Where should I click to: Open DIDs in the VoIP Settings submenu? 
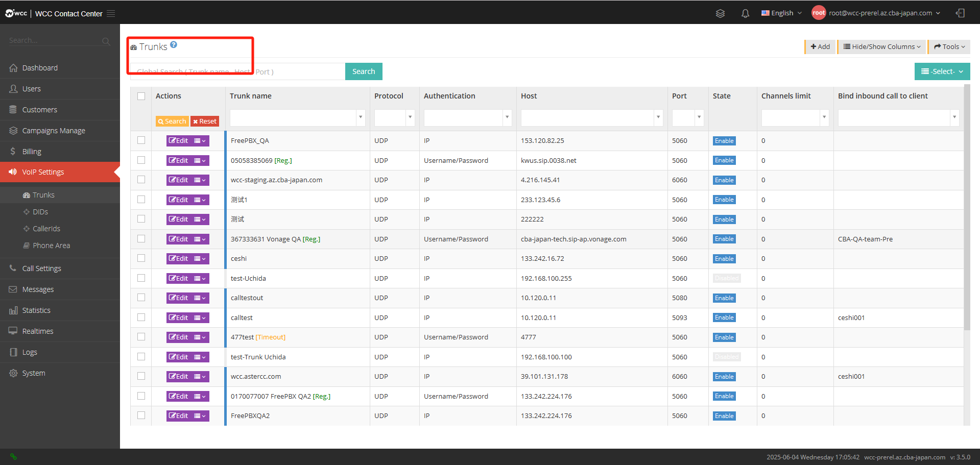click(x=40, y=212)
